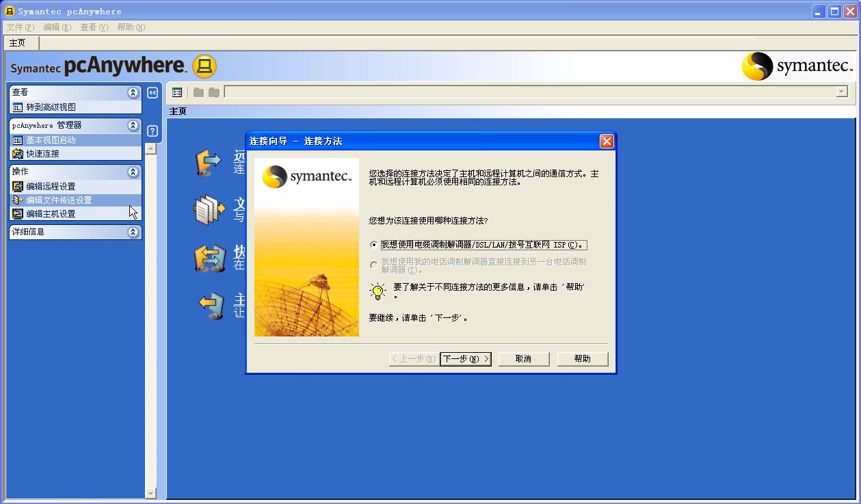This screenshot has width=861, height=504.
Task: Collapse the pcAnywhere 管理器 panel
Action: coord(133,126)
